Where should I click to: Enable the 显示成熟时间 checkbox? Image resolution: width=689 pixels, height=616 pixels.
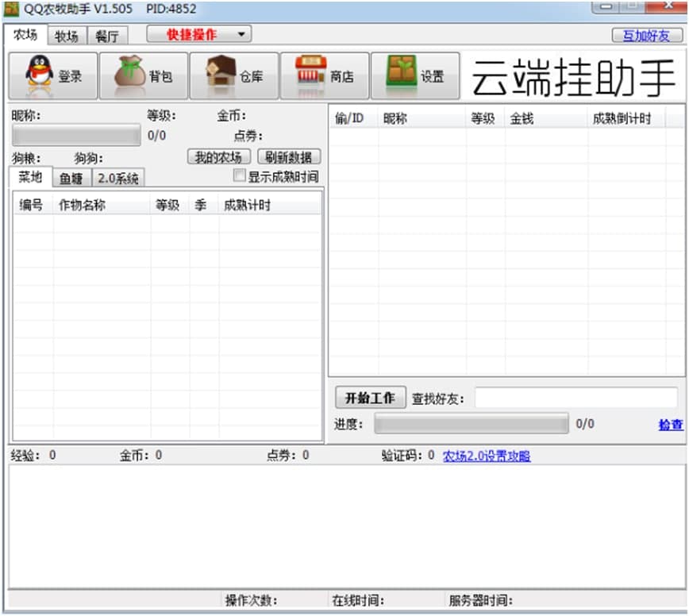240,175
